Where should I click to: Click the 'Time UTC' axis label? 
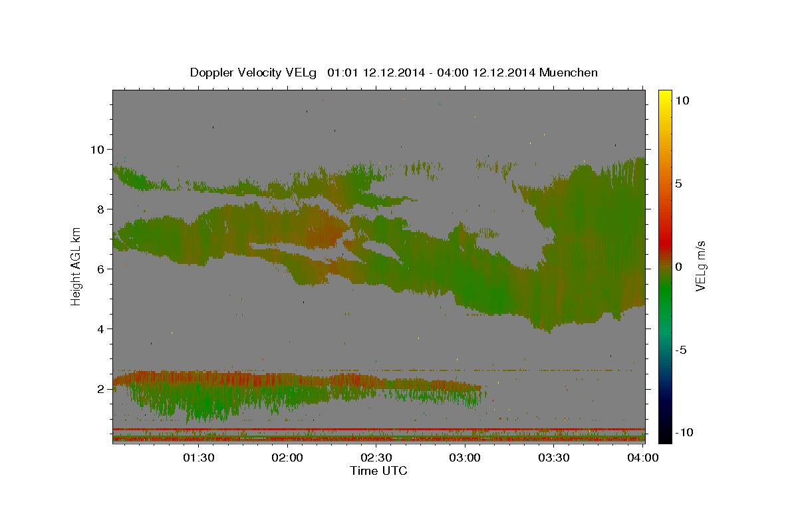(378, 471)
